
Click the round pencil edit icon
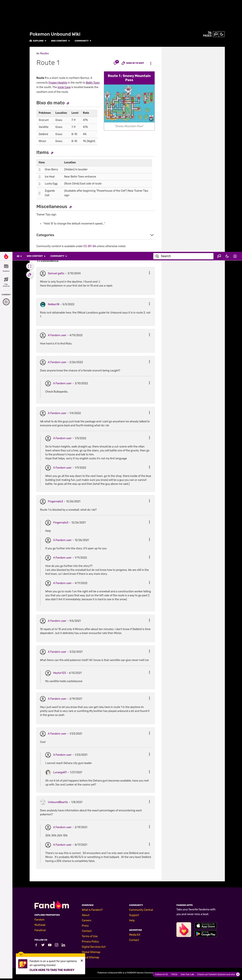point(29,275)
